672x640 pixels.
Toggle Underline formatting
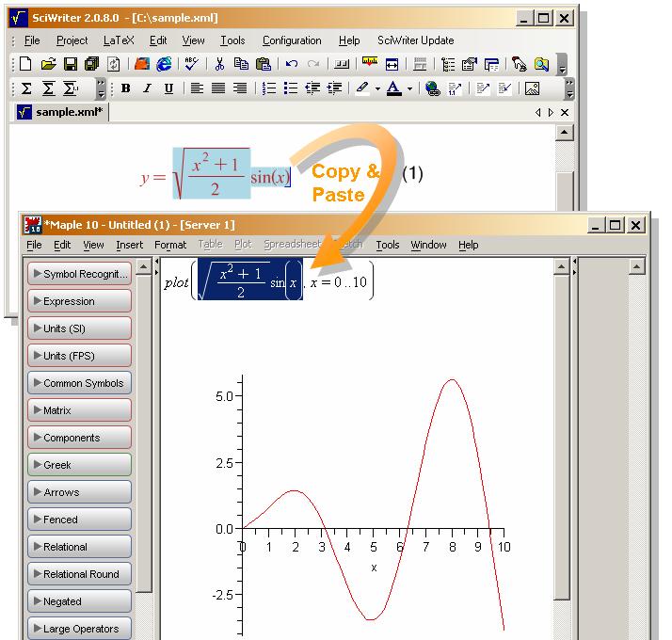(x=168, y=89)
